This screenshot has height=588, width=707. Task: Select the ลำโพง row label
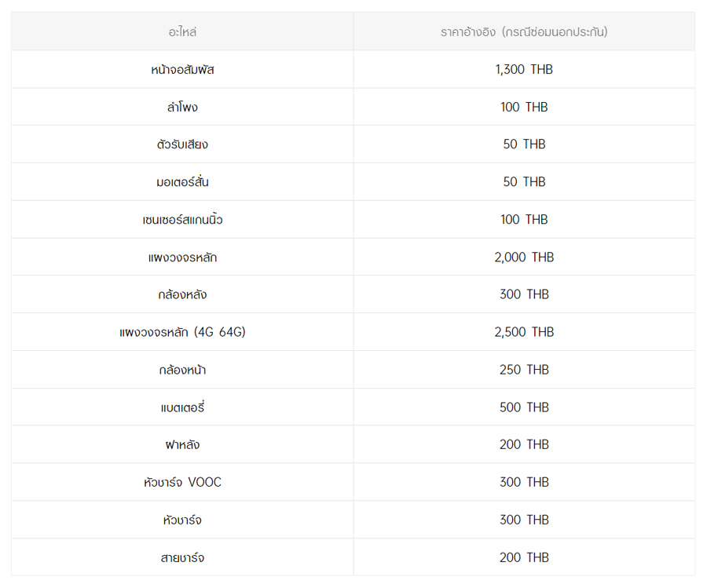coord(182,108)
